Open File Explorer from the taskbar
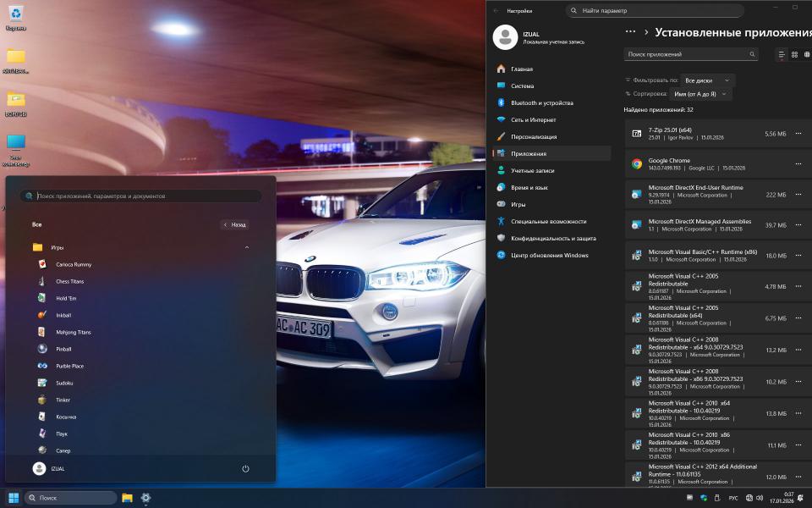This screenshot has height=508, width=812. pyautogui.click(x=127, y=498)
